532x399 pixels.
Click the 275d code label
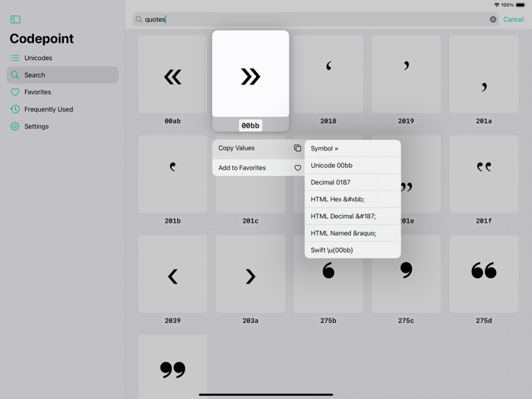[484, 321]
